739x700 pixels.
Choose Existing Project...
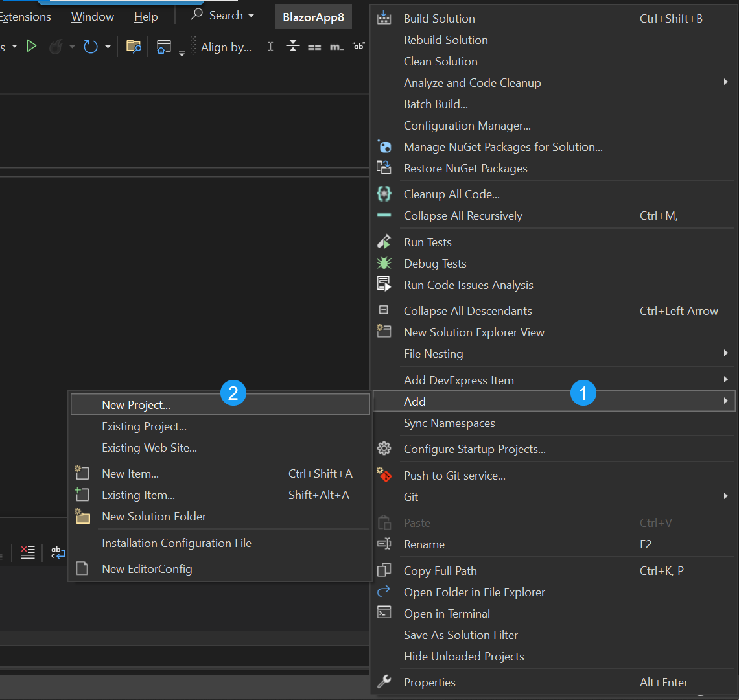220,426
